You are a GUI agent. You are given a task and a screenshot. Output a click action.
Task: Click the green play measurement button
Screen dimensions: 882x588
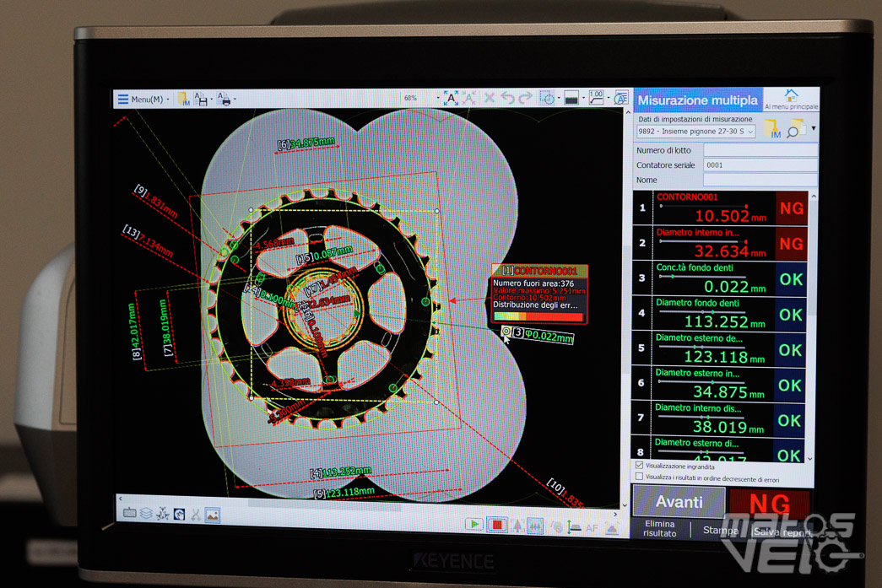(474, 525)
